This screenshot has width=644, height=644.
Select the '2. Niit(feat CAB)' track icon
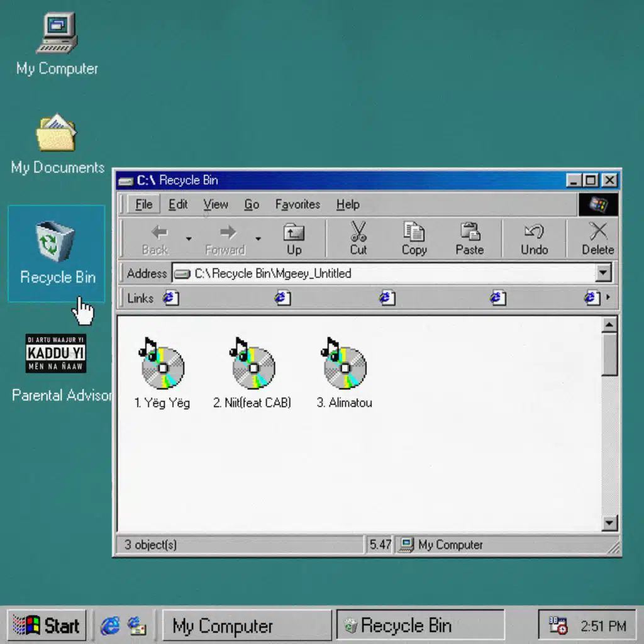pyautogui.click(x=253, y=367)
